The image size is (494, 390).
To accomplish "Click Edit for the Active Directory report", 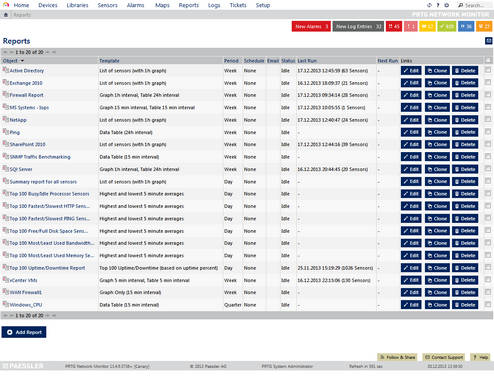I will point(411,70).
